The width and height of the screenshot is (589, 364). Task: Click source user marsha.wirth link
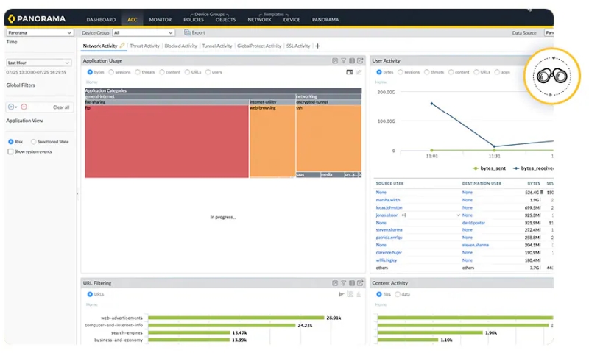click(388, 201)
